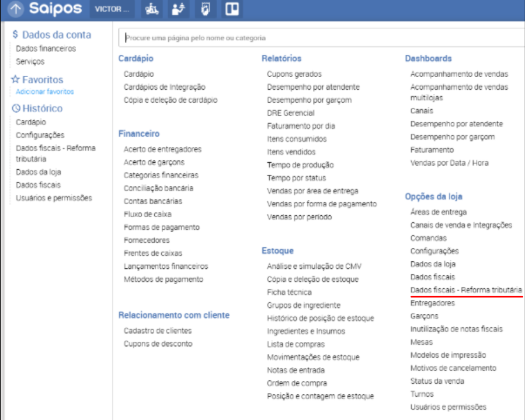Click the page search input field
The height and width of the screenshot is (420, 525).
tap(321, 38)
